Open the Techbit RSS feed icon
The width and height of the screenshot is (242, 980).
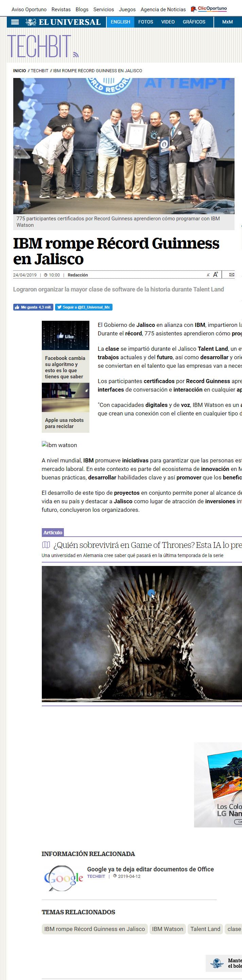coord(76,55)
